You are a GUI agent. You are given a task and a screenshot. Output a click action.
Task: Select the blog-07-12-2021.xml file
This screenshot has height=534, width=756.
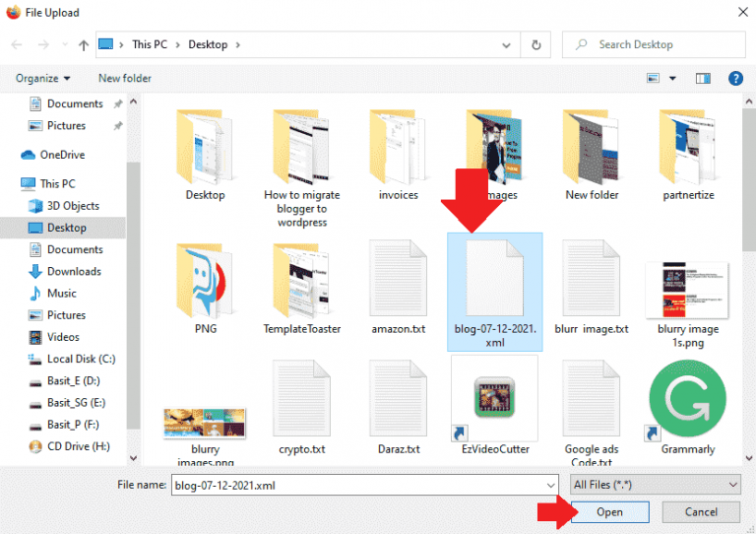click(x=494, y=291)
